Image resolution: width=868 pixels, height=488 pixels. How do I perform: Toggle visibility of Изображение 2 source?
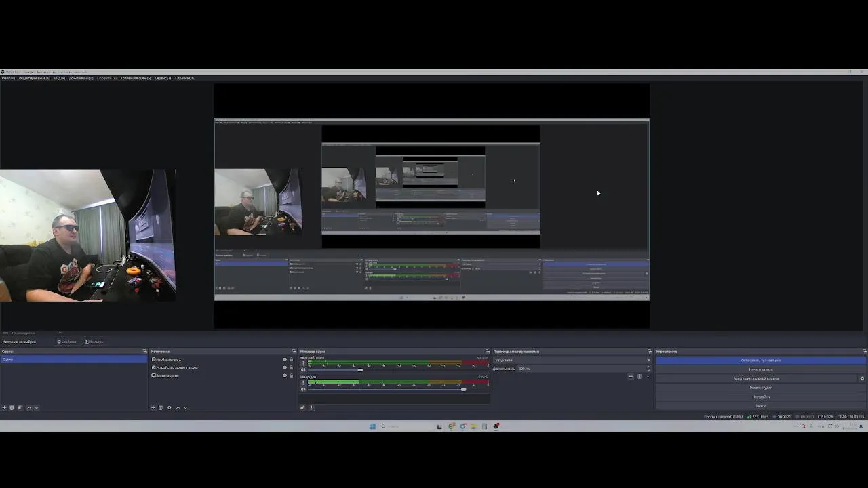click(x=285, y=359)
